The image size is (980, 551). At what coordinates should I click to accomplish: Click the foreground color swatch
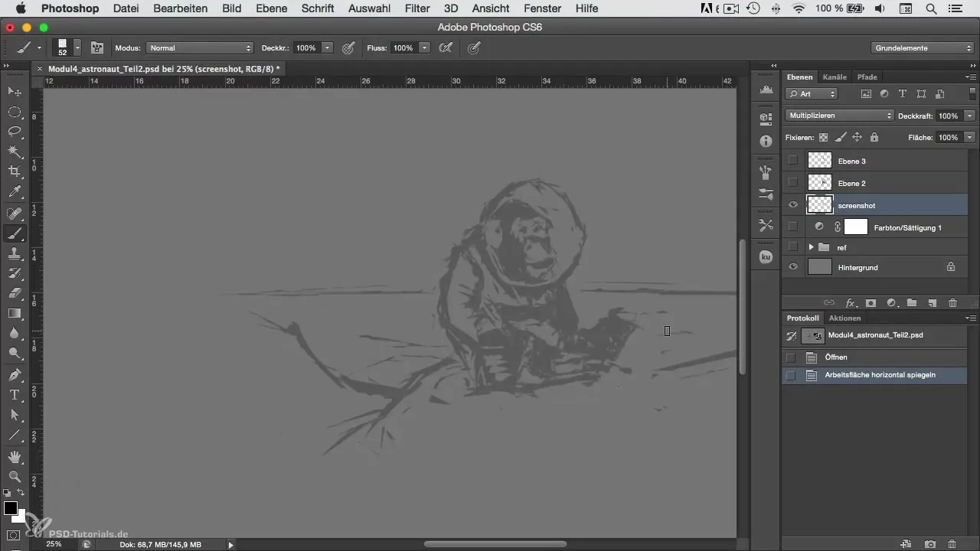point(10,508)
